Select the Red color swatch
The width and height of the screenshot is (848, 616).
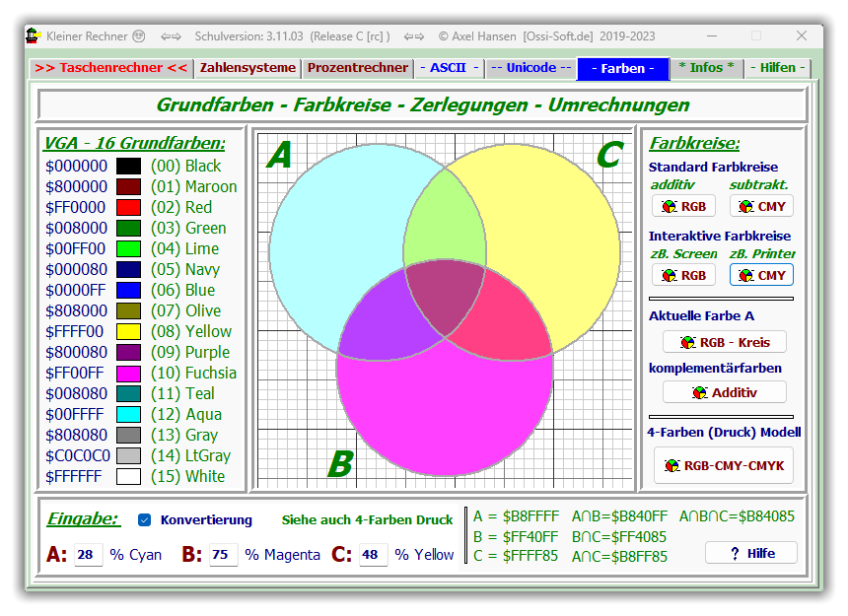(x=128, y=207)
